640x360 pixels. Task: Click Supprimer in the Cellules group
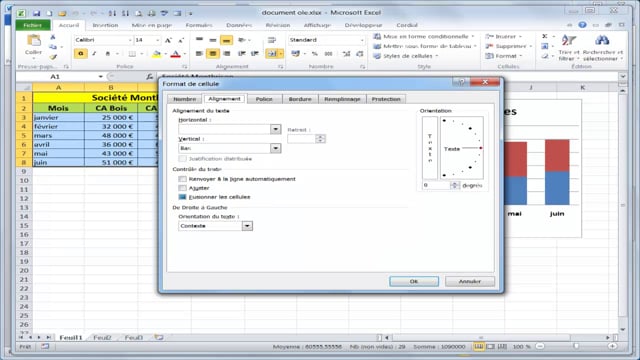coord(508,46)
